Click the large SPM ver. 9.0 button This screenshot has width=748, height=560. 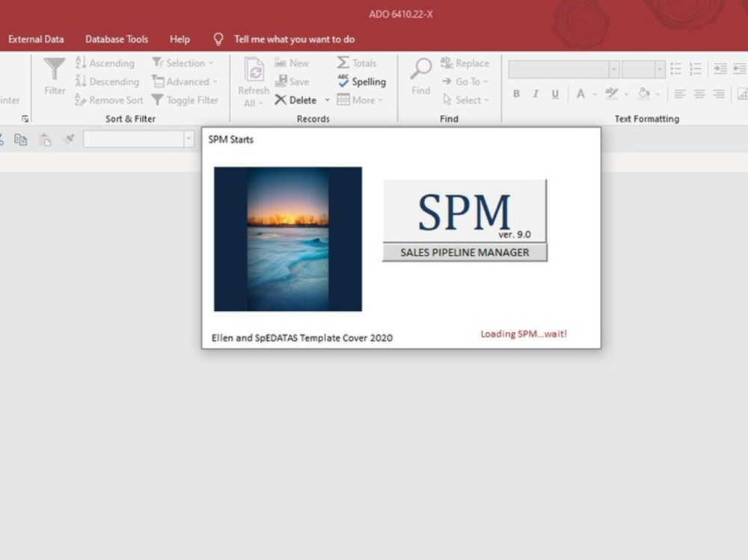[x=465, y=211]
